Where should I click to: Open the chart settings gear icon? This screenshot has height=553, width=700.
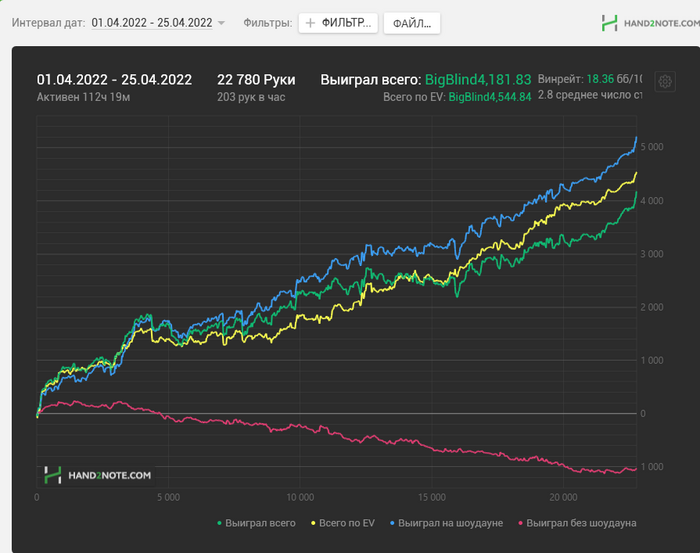point(665,82)
